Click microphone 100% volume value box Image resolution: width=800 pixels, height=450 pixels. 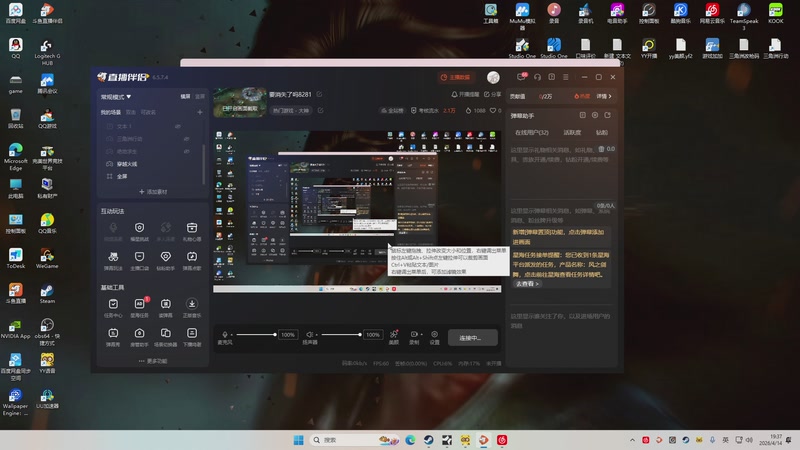point(288,335)
